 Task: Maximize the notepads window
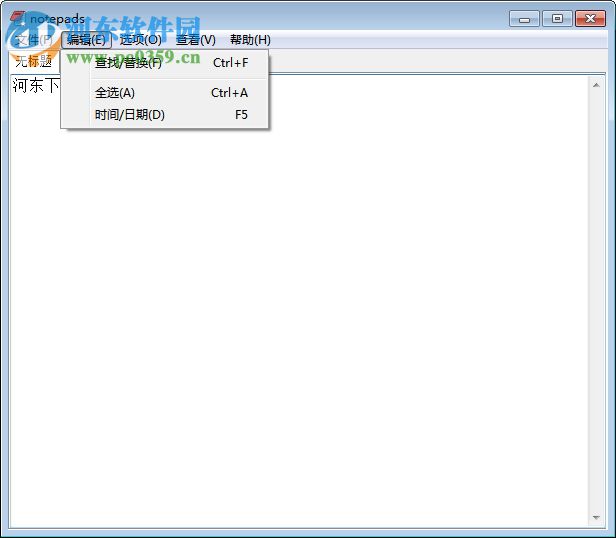click(557, 18)
